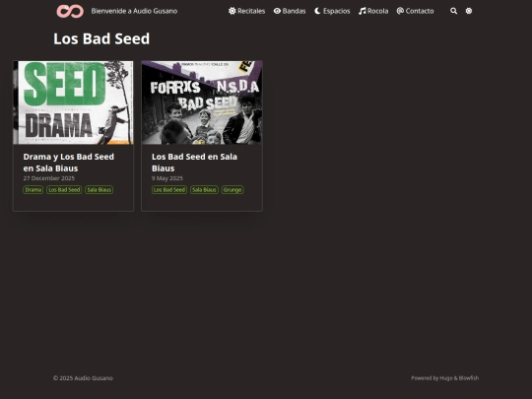Select Sala Biaus tag on first card
Image resolution: width=532 pixels, height=399 pixels.
click(100, 190)
